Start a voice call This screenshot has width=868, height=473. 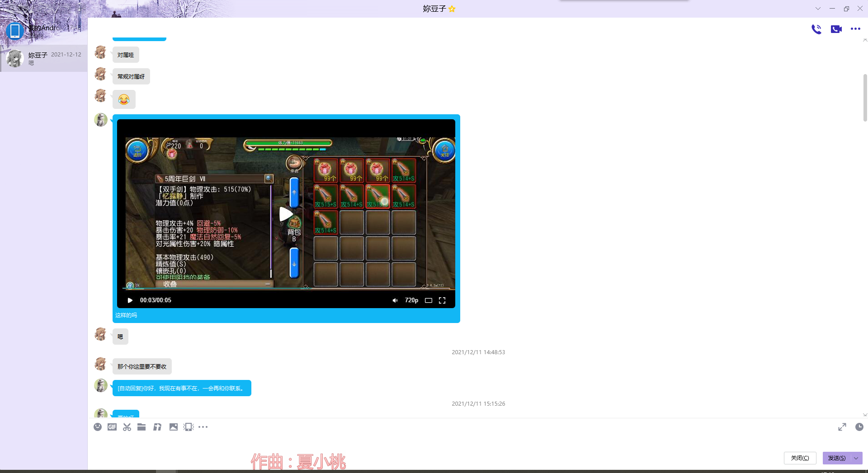(x=816, y=29)
